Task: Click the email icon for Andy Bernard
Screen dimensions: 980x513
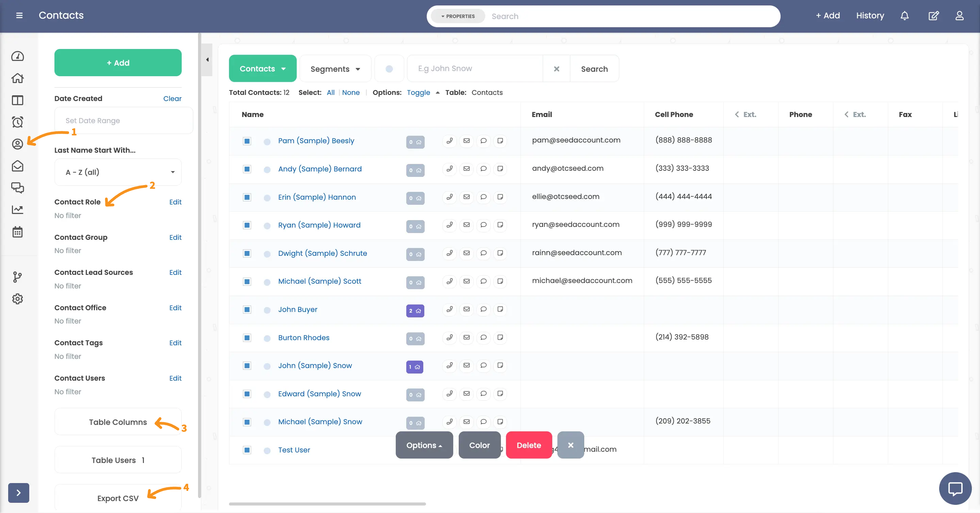Action: [467, 168]
